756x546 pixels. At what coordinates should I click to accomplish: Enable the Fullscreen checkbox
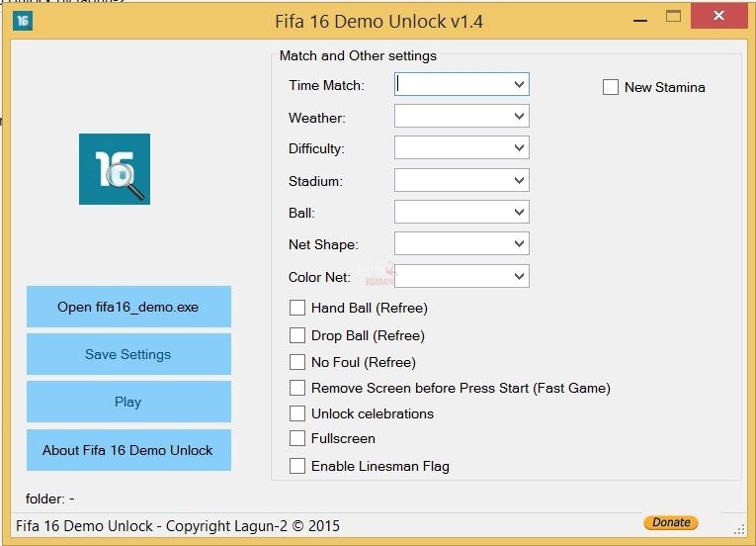(x=297, y=438)
